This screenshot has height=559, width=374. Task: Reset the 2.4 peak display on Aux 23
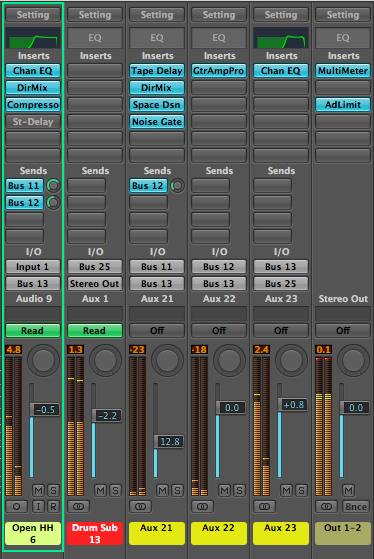click(x=262, y=349)
